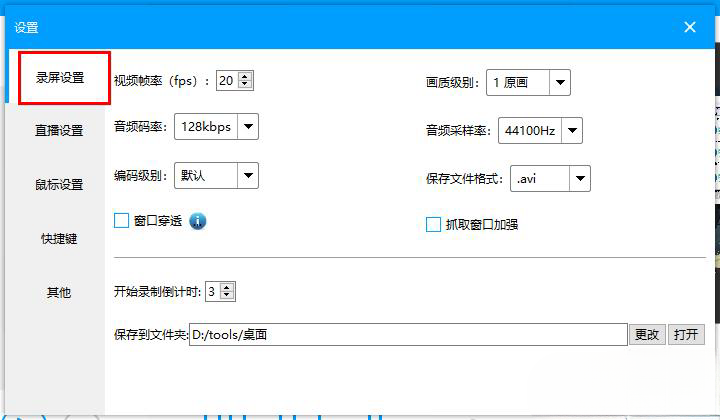Close the 设置 dialog with the X
The image size is (720, 420).
[690, 27]
